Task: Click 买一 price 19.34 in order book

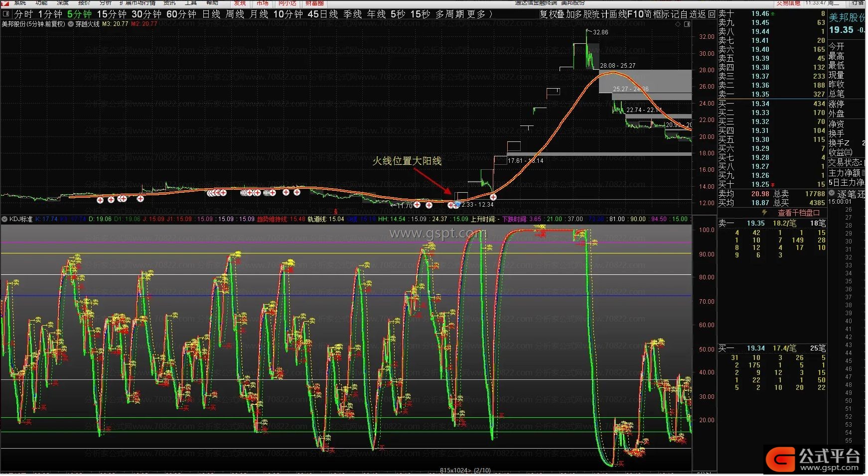Action: click(x=760, y=104)
